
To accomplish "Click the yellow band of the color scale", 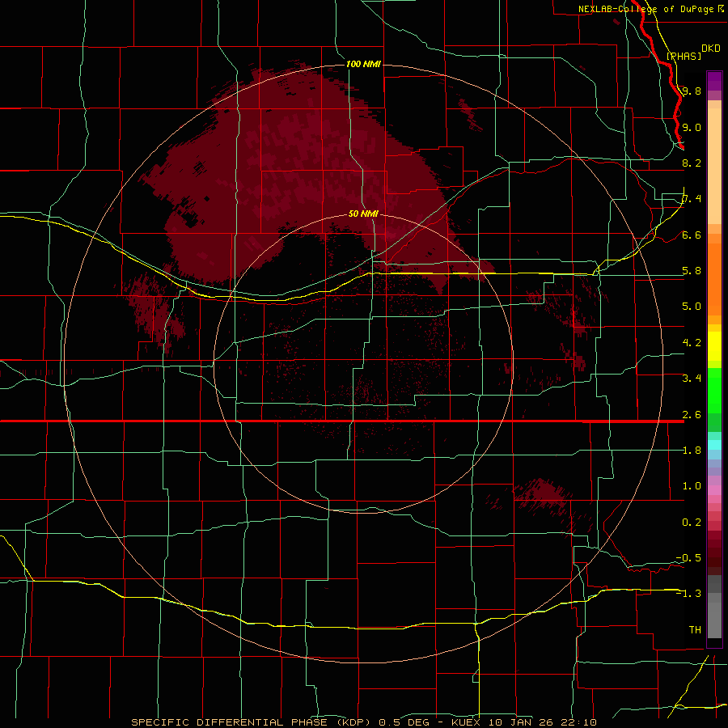I will tap(714, 346).
